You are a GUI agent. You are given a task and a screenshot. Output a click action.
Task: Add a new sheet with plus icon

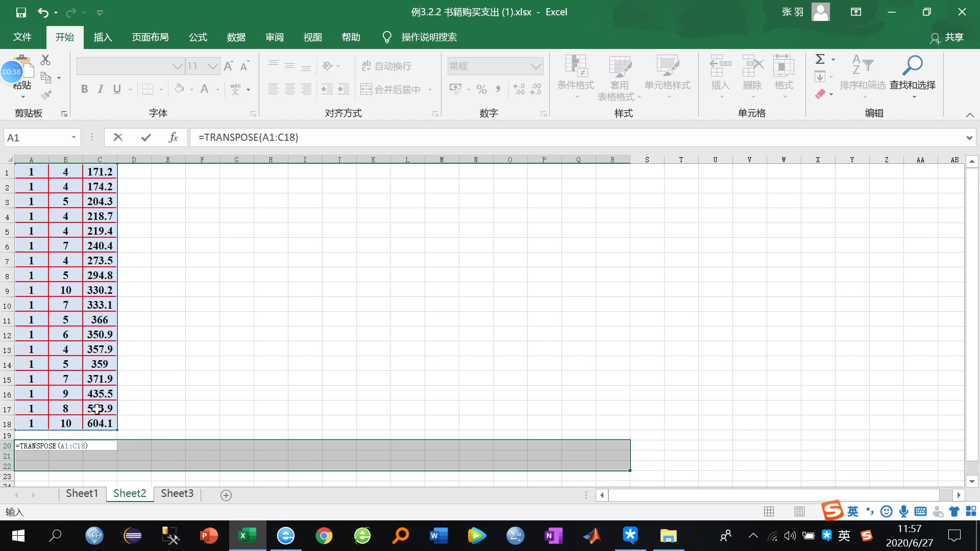tap(226, 495)
